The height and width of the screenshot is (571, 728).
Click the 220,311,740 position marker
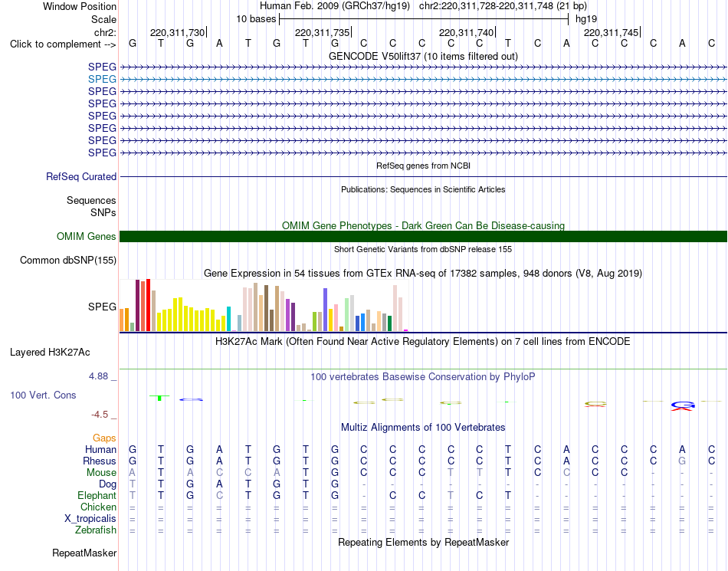[x=466, y=32]
